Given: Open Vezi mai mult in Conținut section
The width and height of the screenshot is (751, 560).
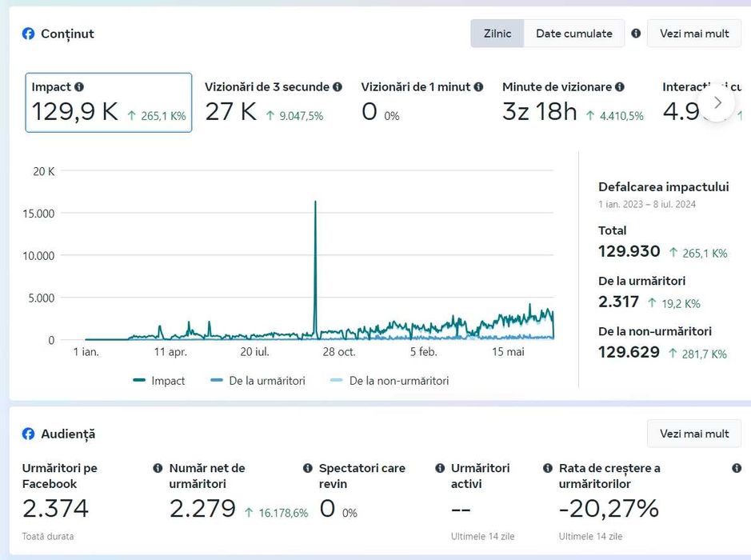Looking at the screenshot, I should point(694,34).
